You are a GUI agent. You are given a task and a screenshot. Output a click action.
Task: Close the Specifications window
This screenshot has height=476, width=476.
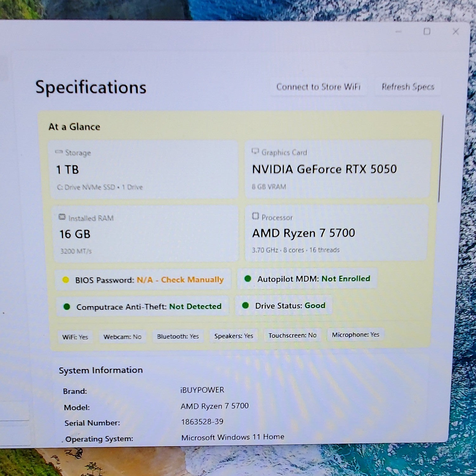click(456, 31)
